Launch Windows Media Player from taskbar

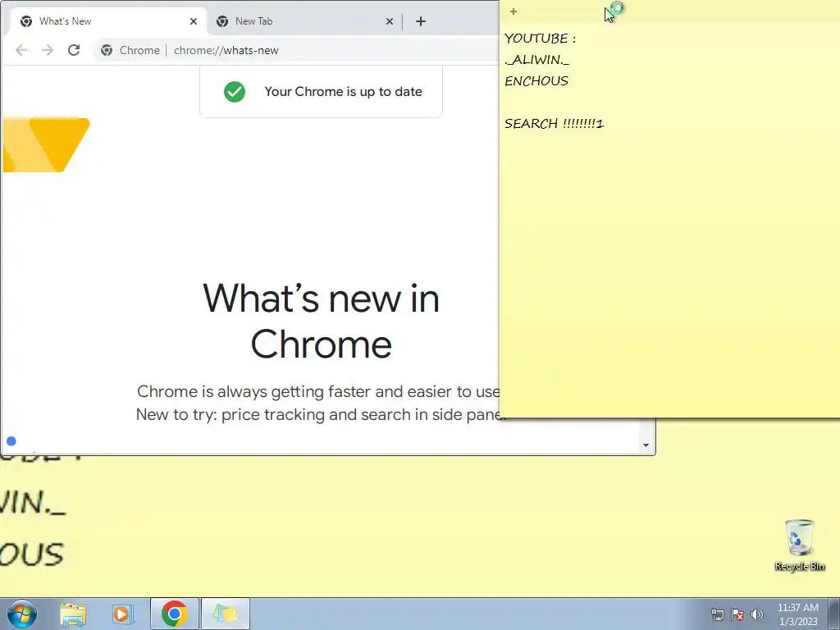[123, 614]
